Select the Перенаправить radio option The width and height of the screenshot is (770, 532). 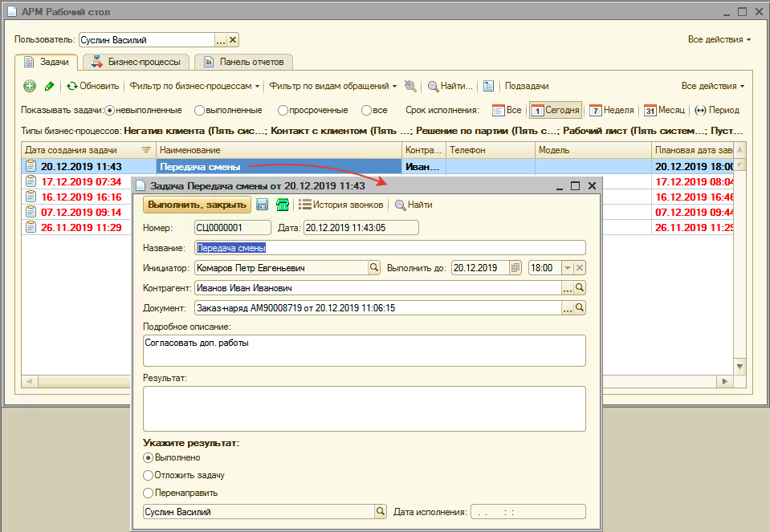[148, 493]
